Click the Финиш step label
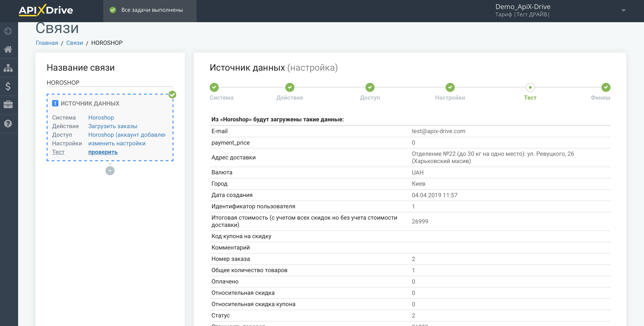The width and height of the screenshot is (644, 326). (x=601, y=98)
